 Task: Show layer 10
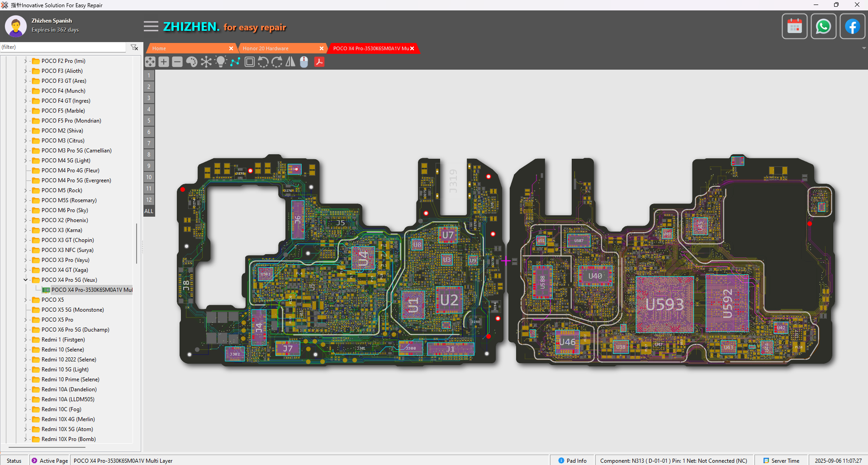(149, 177)
